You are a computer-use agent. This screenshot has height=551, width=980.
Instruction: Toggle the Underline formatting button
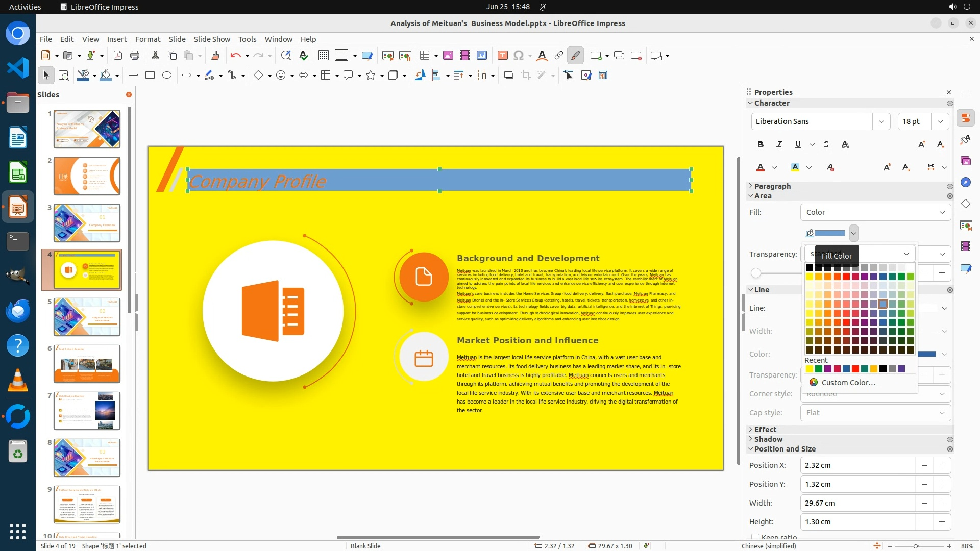(798, 145)
